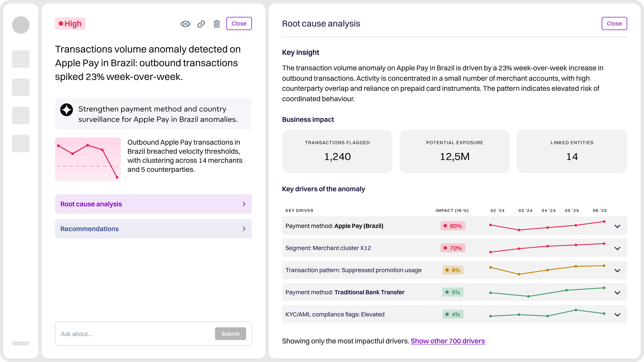The width and height of the screenshot is (644, 362).
Task: Expand the Apple Pay (Brazil) driver row
Action: (617, 226)
